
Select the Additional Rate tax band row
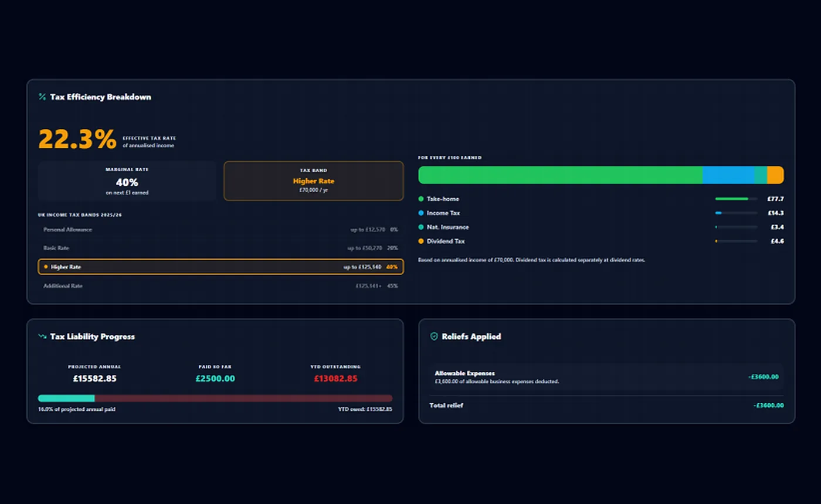(220, 286)
